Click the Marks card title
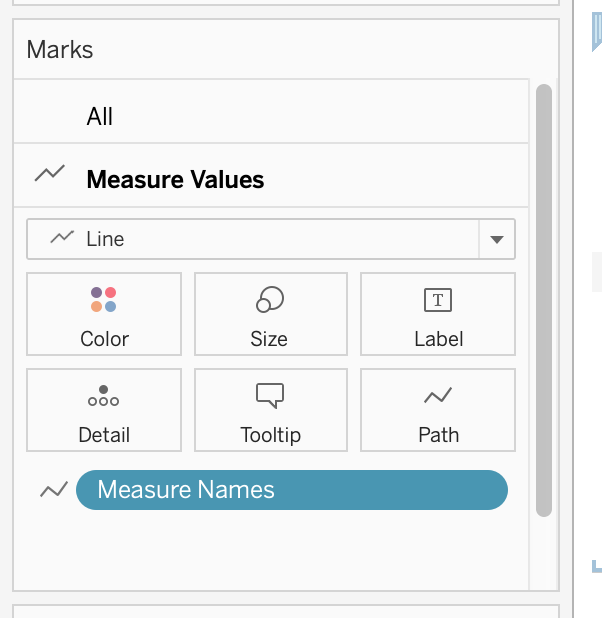This screenshot has width=602, height=618. (59, 49)
